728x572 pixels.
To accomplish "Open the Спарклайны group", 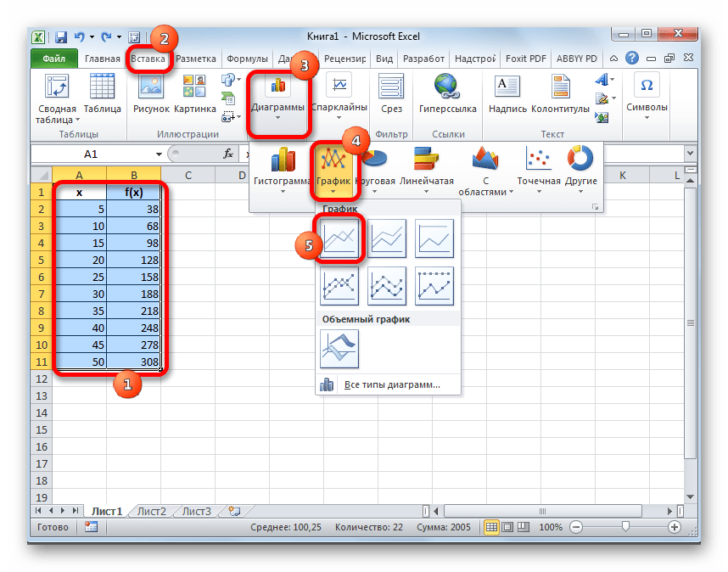I will tap(339, 97).
